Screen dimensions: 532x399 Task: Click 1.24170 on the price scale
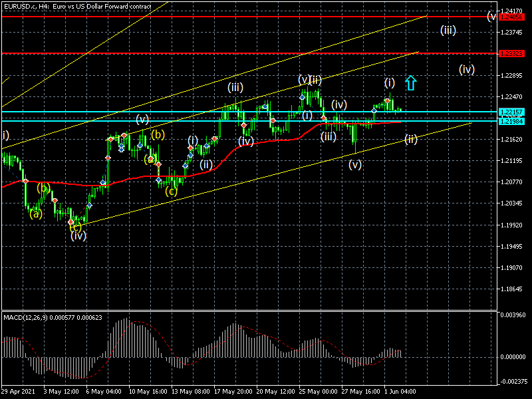[511, 11]
